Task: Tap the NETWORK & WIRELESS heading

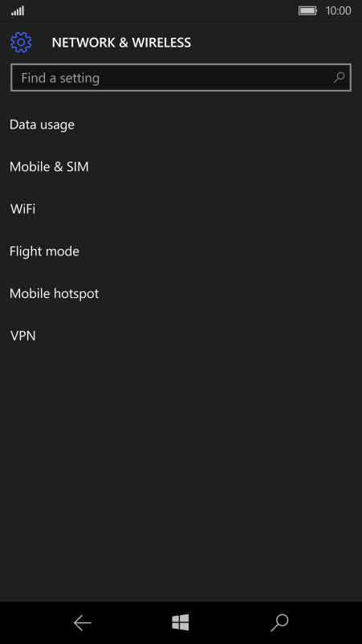Action: [x=121, y=43]
